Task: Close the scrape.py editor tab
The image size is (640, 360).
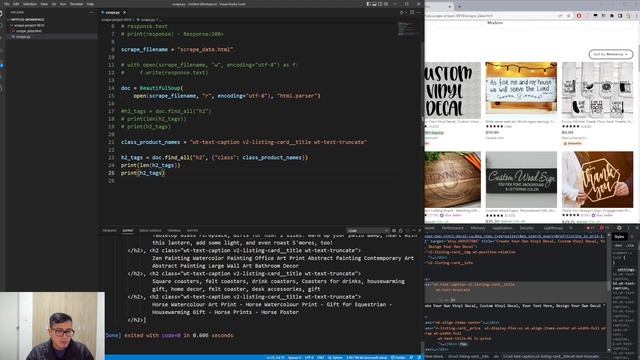Action: [124, 13]
